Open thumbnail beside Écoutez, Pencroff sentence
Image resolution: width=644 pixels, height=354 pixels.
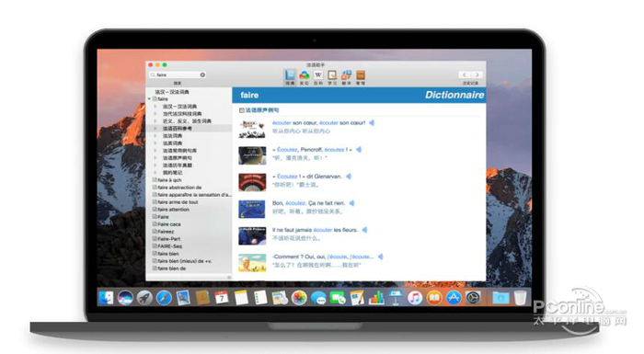tap(252, 155)
